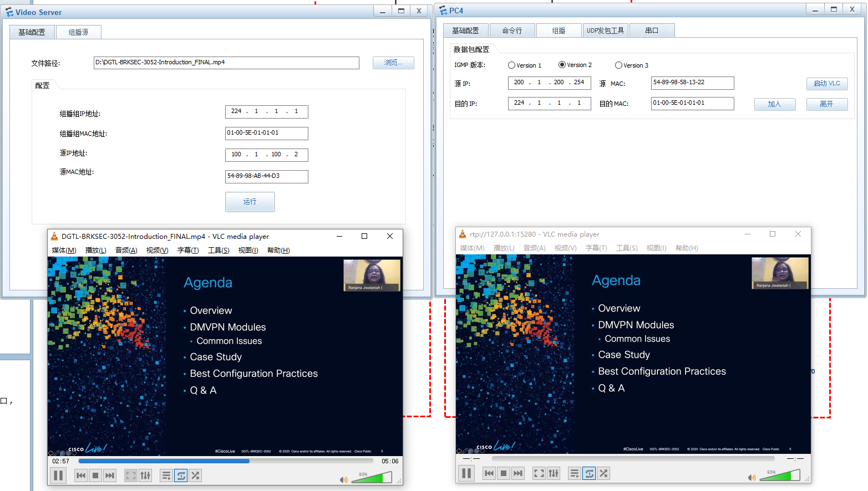Stop playback in left VLC player

[95, 475]
